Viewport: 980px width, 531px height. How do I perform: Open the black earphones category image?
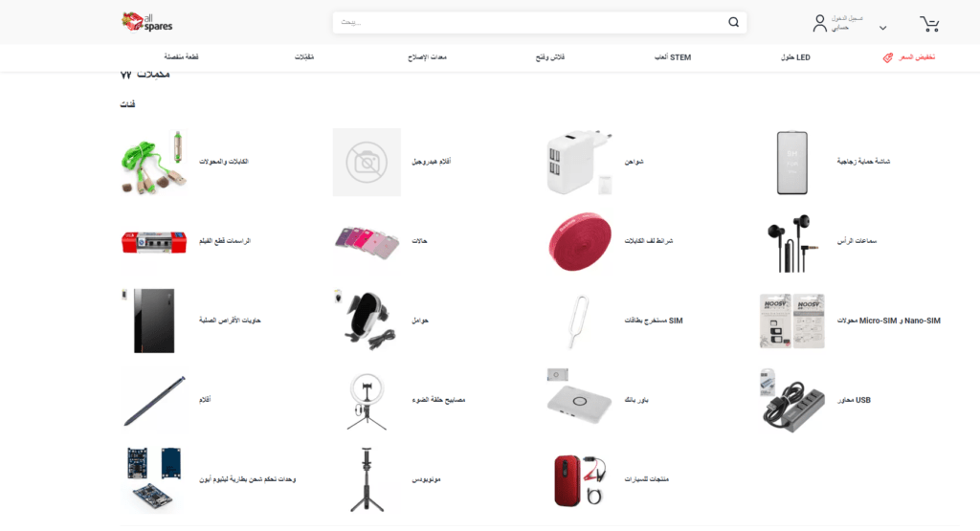791,242
